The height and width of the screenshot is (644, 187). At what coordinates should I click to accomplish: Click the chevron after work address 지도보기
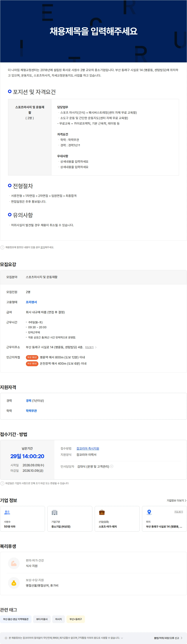pyautogui.click(x=96, y=347)
